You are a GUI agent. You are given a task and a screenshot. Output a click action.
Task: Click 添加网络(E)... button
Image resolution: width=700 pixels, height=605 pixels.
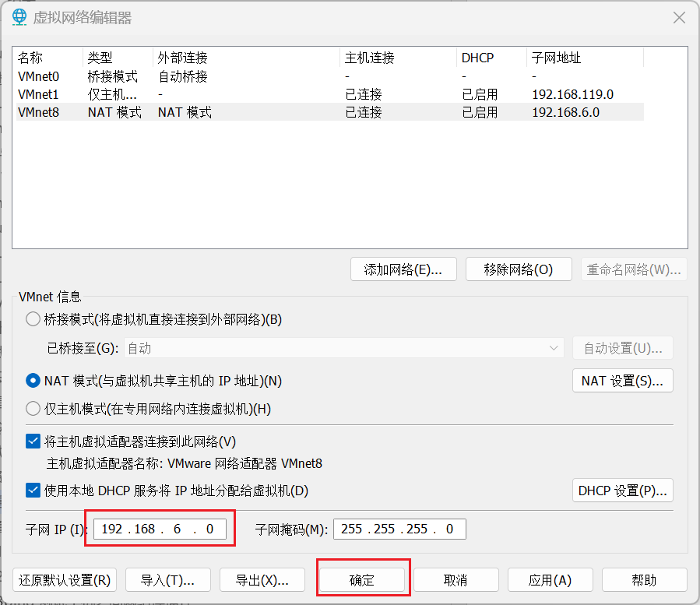(403, 269)
